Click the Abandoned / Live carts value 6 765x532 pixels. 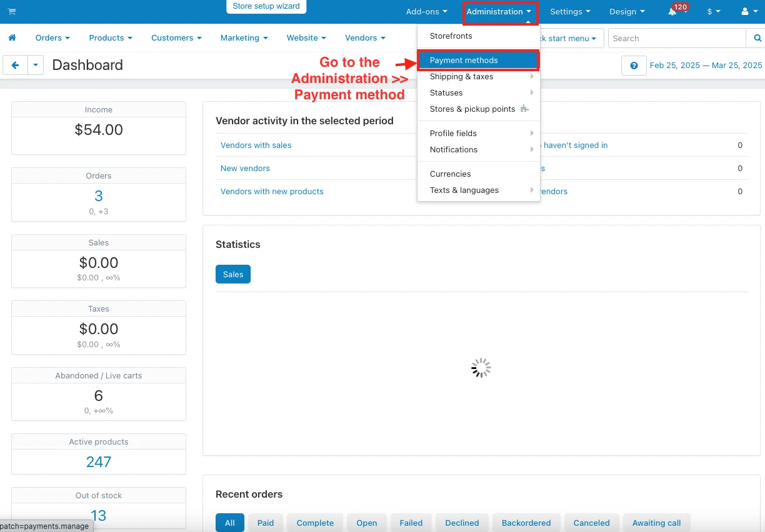point(99,396)
